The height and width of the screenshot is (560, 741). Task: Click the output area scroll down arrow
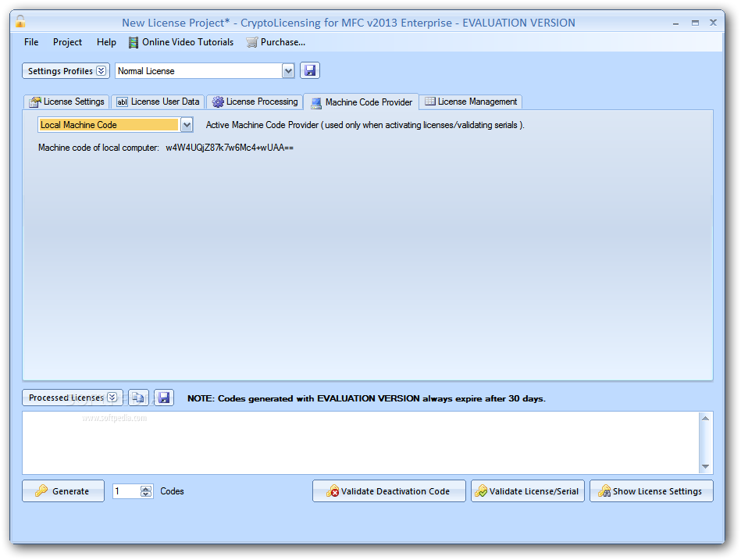tap(705, 467)
